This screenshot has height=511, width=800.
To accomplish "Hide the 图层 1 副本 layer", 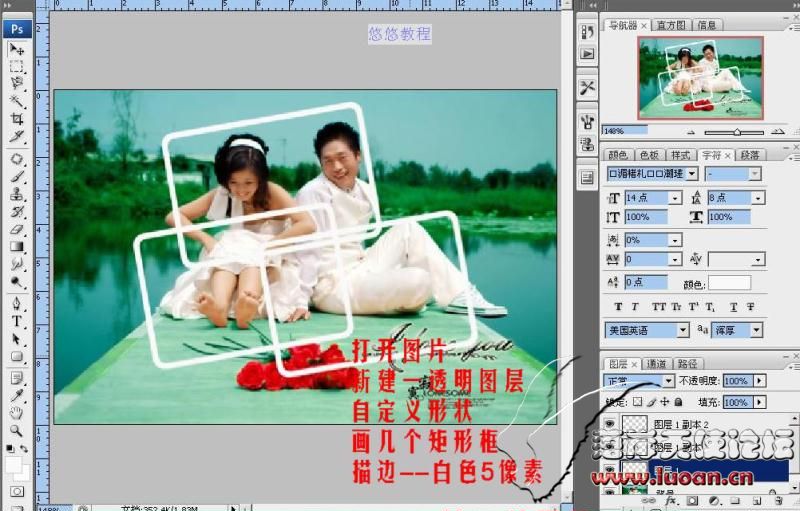I will click(x=609, y=447).
